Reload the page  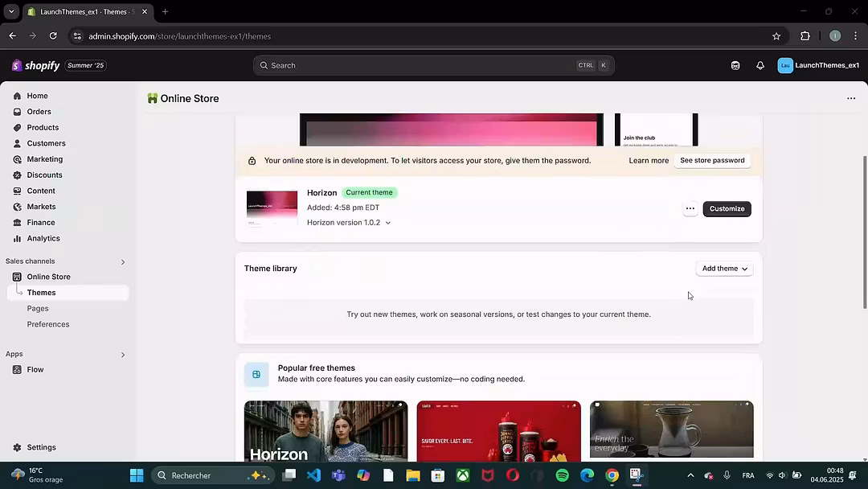53,36
